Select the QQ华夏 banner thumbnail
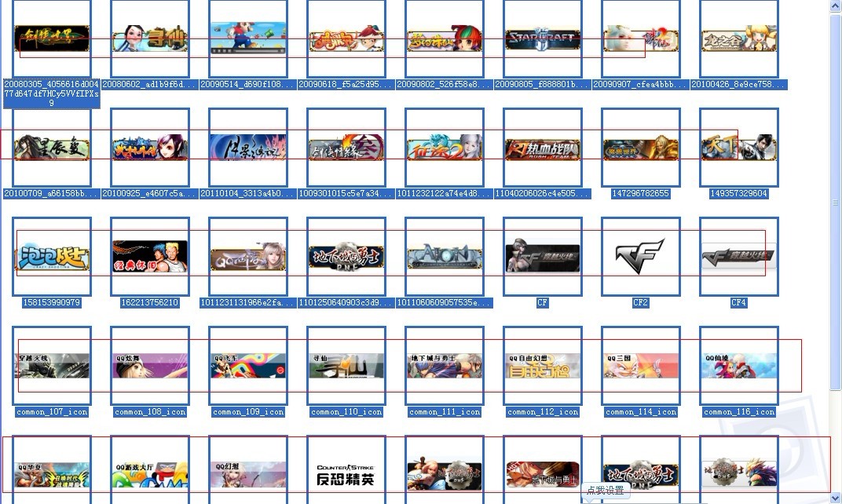The width and height of the screenshot is (842, 504). (x=52, y=469)
